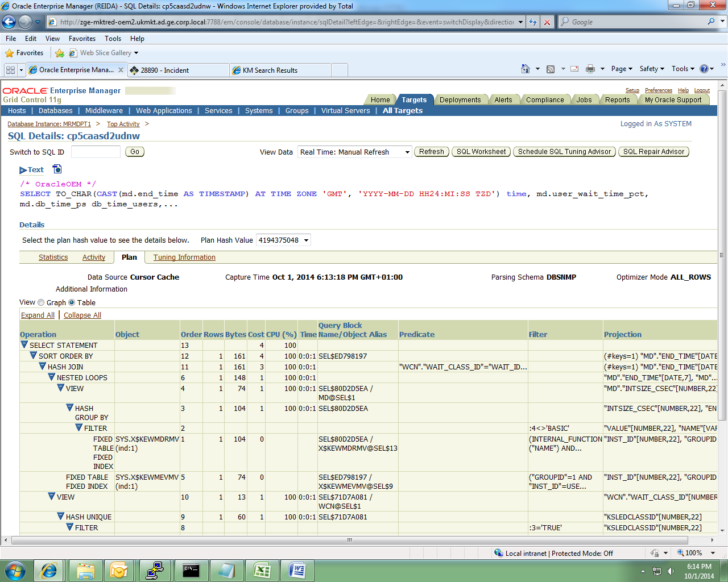This screenshot has height=582, width=728.
Task: Click Schedule SQL Tuning Advisor button
Action: click(564, 152)
